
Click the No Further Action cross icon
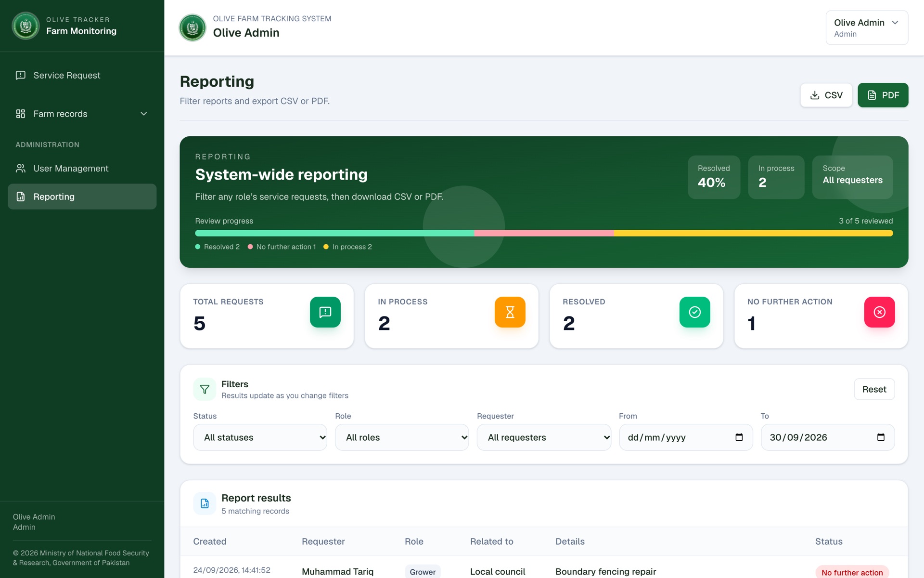click(880, 312)
